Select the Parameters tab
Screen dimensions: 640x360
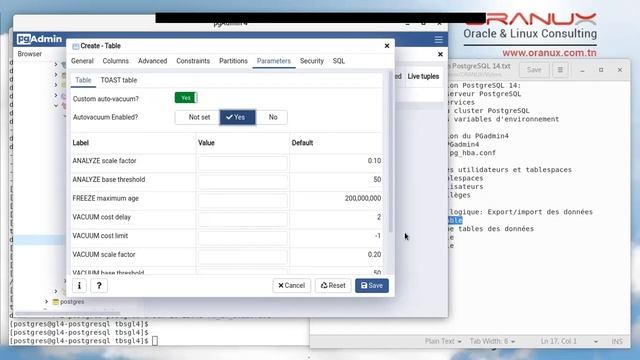[273, 61]
